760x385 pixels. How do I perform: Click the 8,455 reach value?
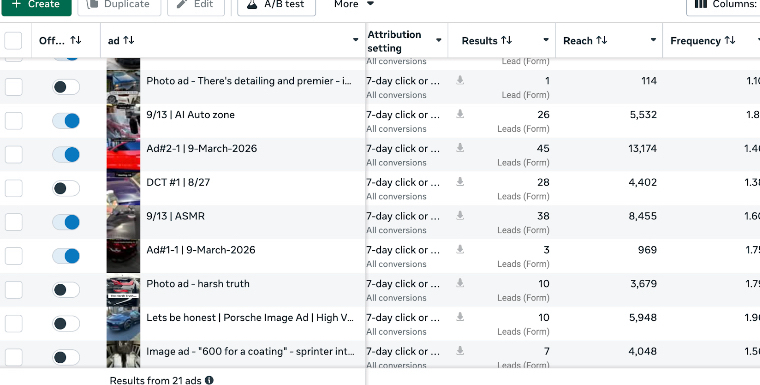(x=643, y=216)
